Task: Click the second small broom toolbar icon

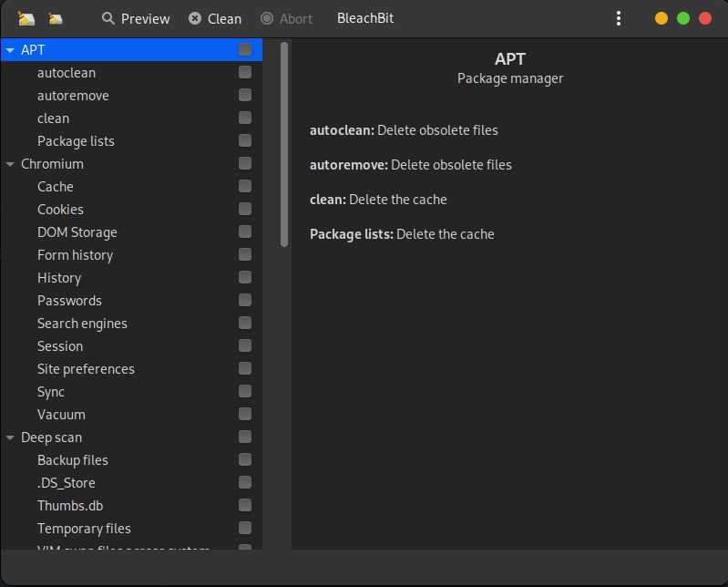Action: tap(56, 18)
